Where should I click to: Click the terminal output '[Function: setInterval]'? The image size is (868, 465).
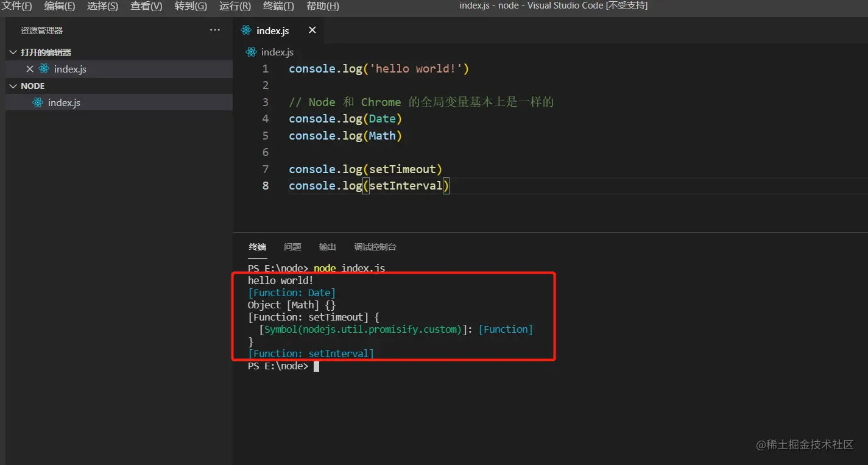pyautogui.click(x=311, y=353)
